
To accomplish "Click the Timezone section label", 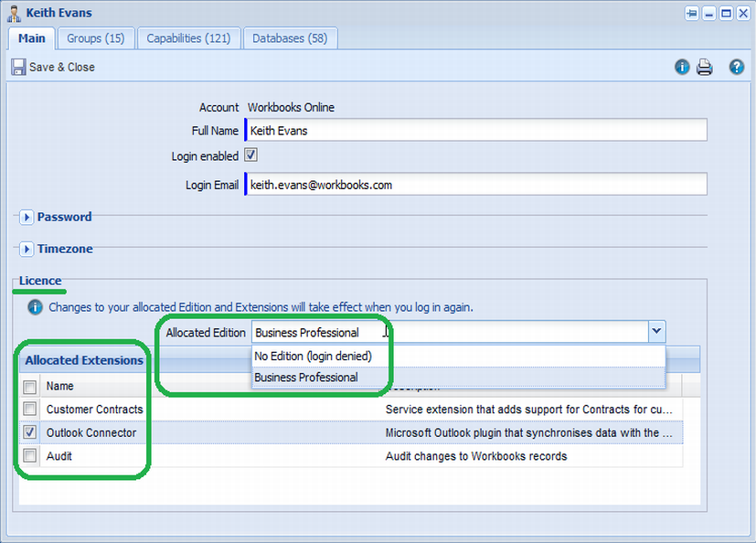I will [65, 249].
